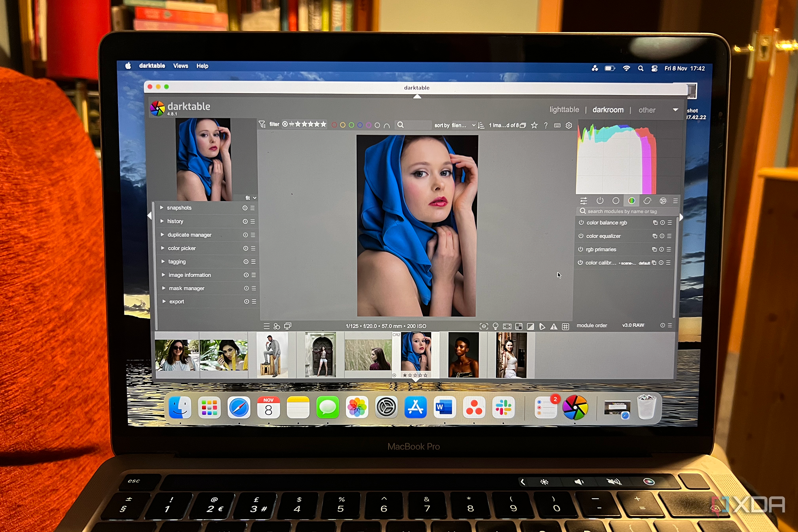Open the Help menu in menu bar
This screenshot has height=532, width=798.
pyautogui.click(x=202, y=66)
